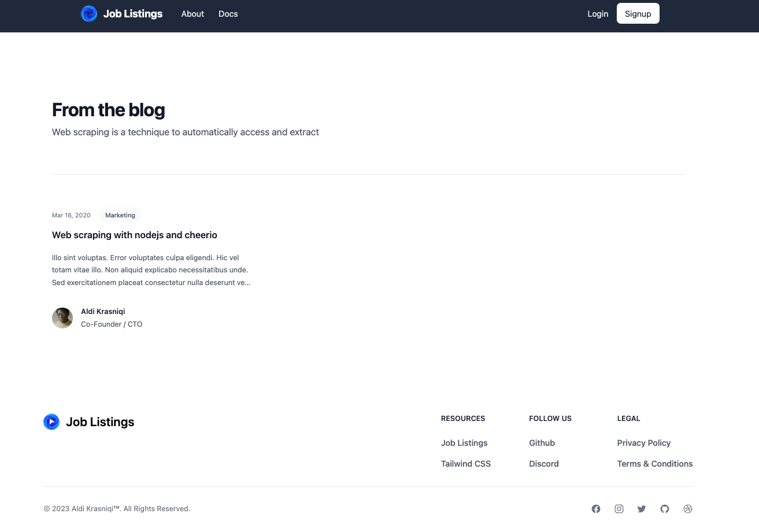The image size is (759, 532).
Task: Navigate to the Docs page
Action: tap(228, 14)
